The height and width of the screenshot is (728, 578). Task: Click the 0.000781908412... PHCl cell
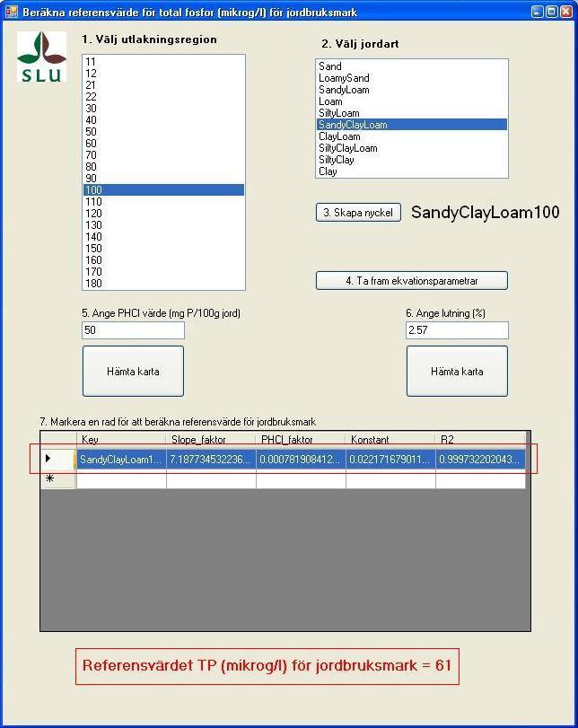pyautogui.click(x=301, y=460)
